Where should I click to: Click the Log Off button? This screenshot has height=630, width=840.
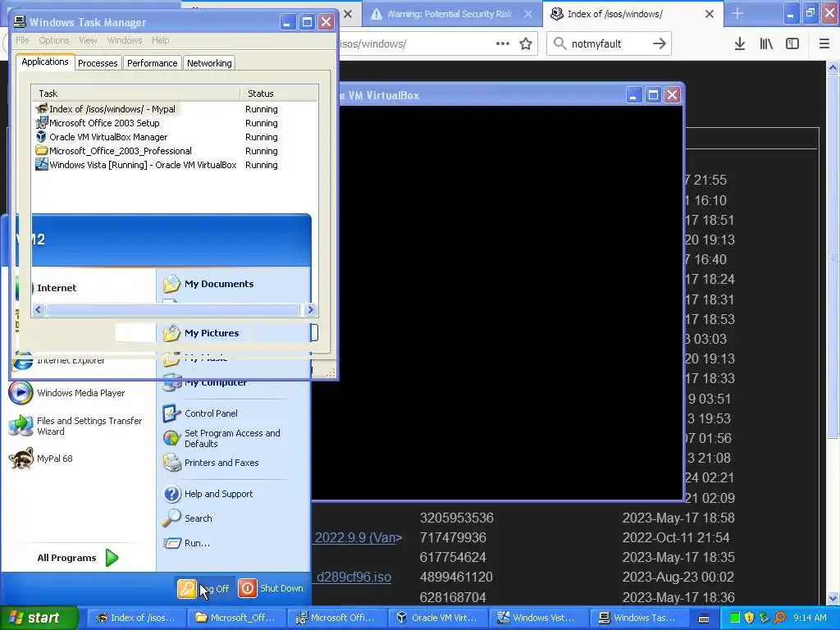coord(203,588)
